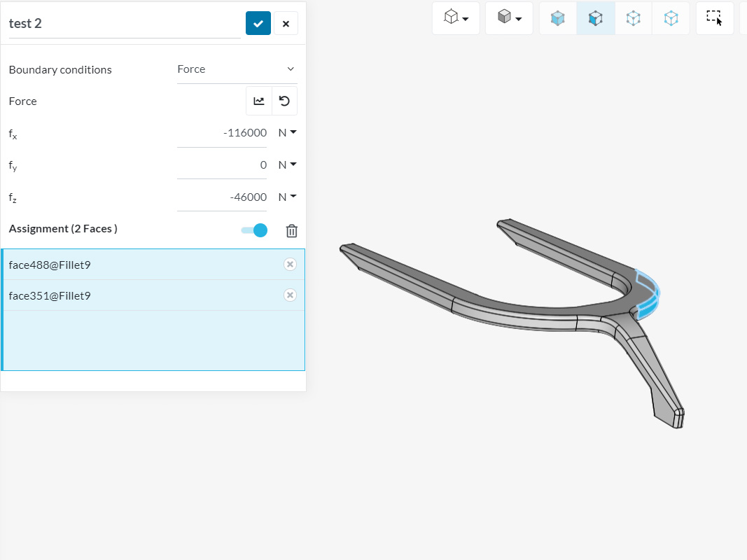Clear all assignments with trash icon

[291, 231]
